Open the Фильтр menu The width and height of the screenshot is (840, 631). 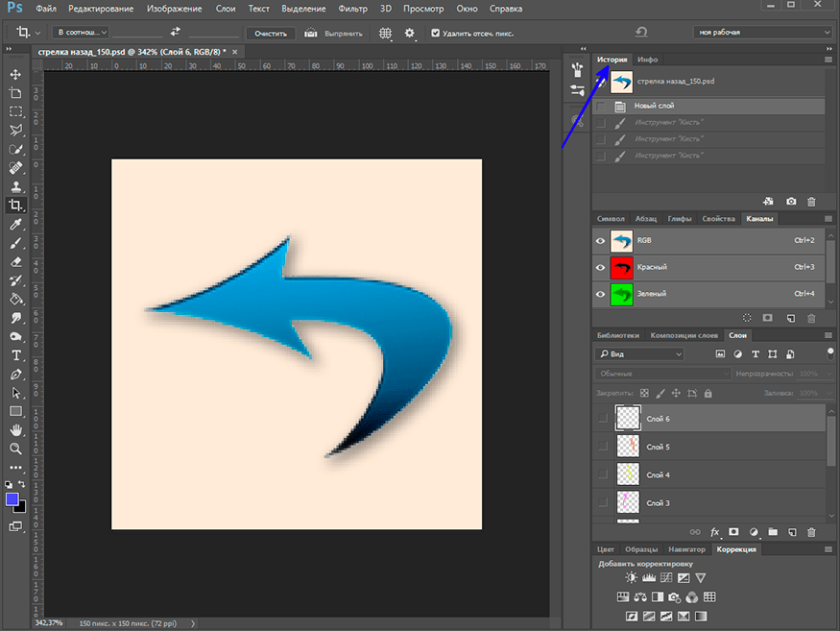pos(353,9)
